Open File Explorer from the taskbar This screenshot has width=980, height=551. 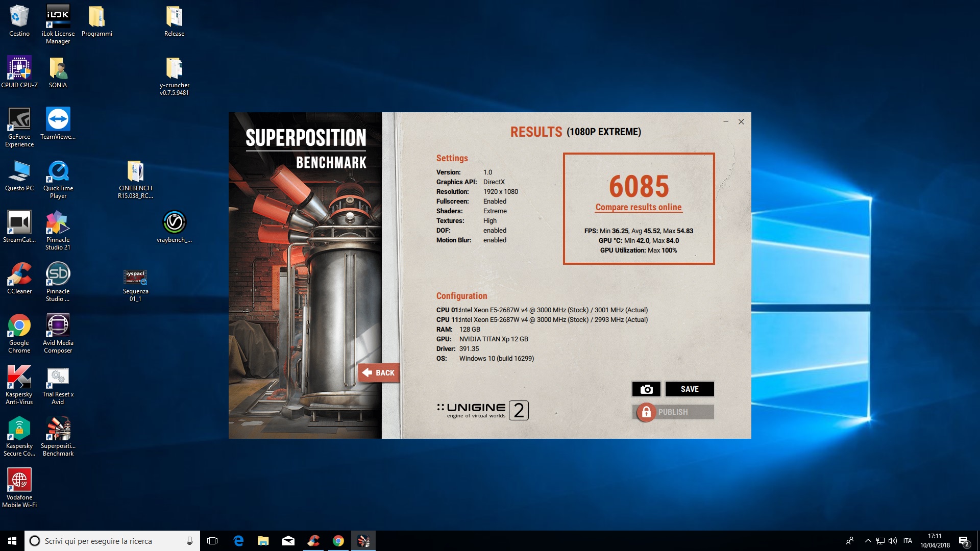(263, 541)
